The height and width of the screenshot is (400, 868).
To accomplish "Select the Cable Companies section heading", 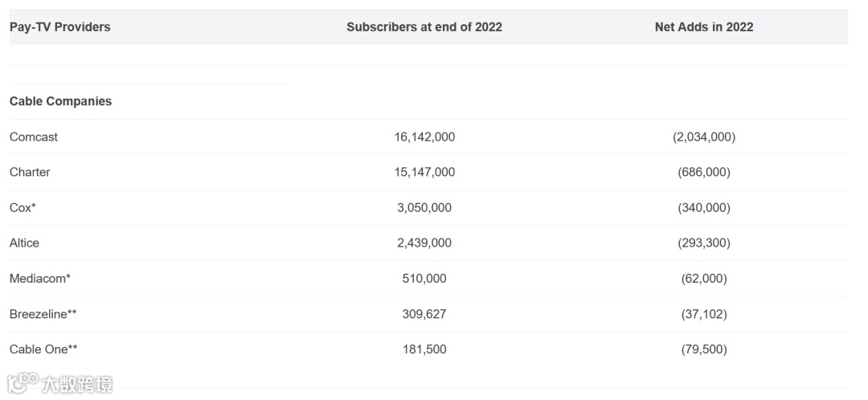I will 61,101.
